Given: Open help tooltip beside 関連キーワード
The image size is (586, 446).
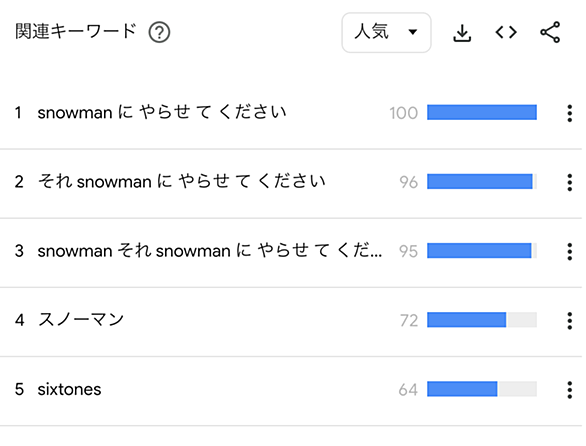Looking at the screenshot, I should [x=159, y=33].
